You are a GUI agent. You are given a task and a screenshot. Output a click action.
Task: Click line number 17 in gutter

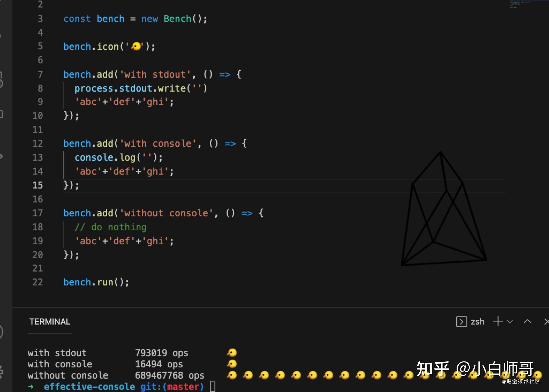(37, 213)
